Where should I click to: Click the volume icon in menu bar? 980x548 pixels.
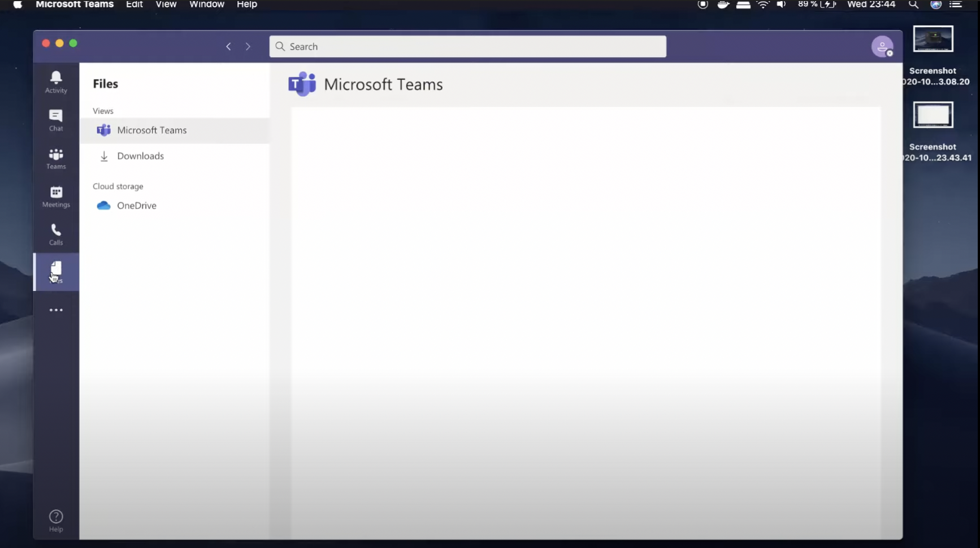[x=781, y=5]
